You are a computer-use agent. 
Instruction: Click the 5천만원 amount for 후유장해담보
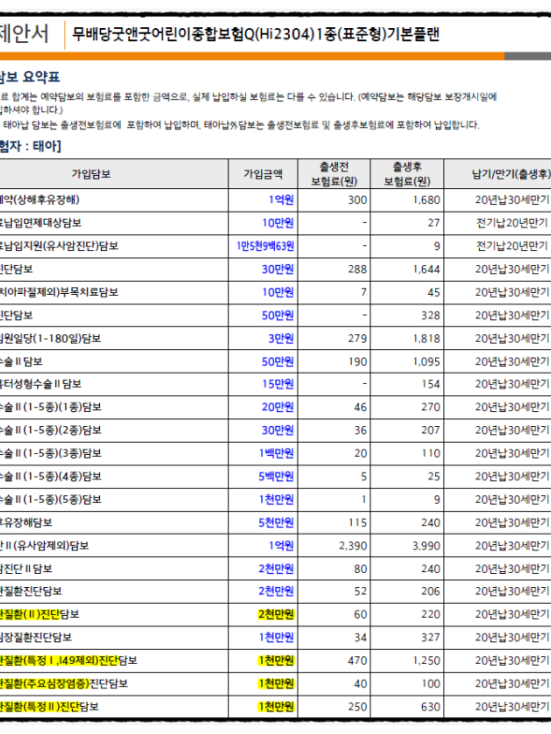[x=276, y=522]
